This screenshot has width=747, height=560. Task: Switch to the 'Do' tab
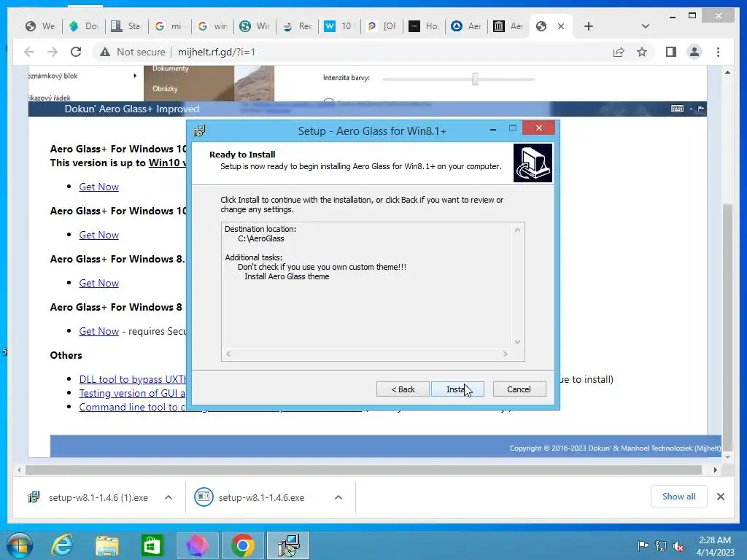tap(83, 26)
